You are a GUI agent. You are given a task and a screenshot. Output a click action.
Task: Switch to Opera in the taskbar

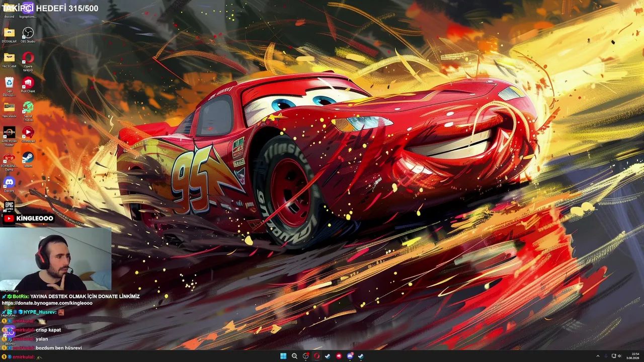pos(316,356)
